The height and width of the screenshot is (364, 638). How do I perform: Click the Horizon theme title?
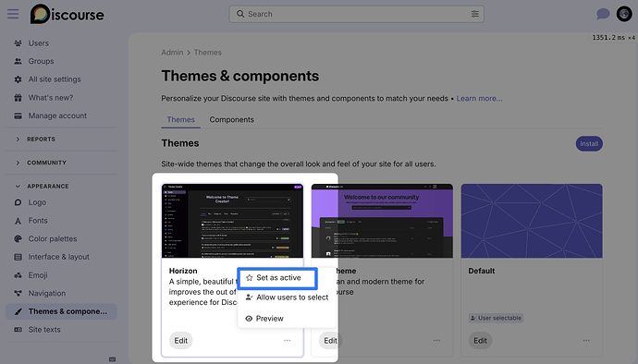(x=183, y=271)
